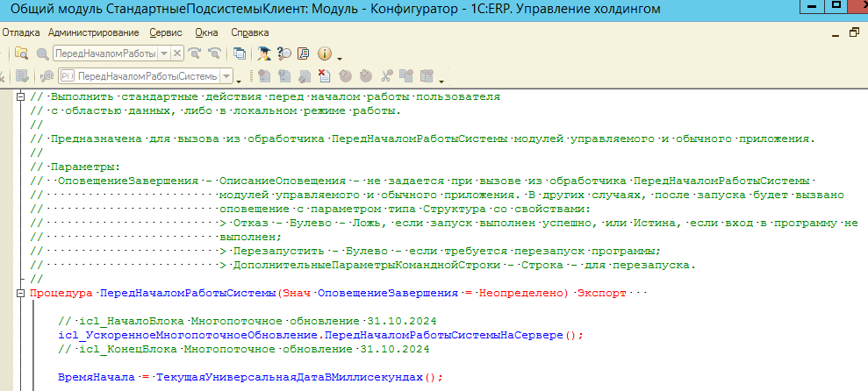Open the Справка menu
868x391 pixels.
249,32
